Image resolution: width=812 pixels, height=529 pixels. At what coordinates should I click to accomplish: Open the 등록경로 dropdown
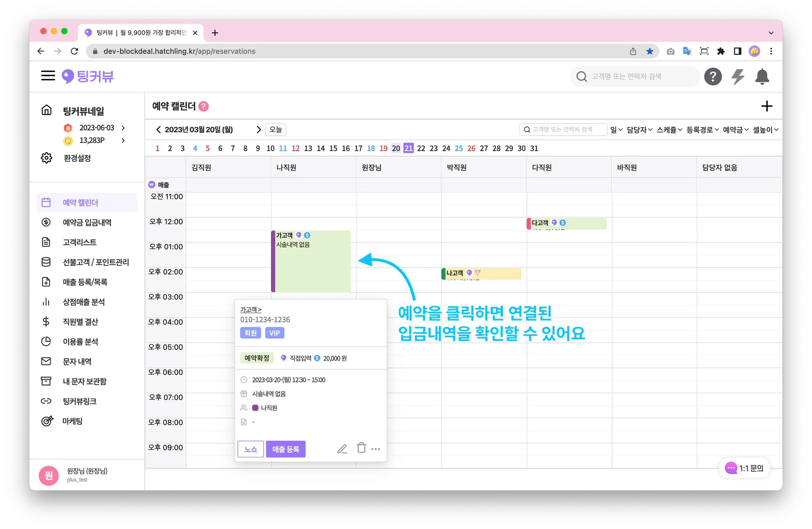point(702,130)
